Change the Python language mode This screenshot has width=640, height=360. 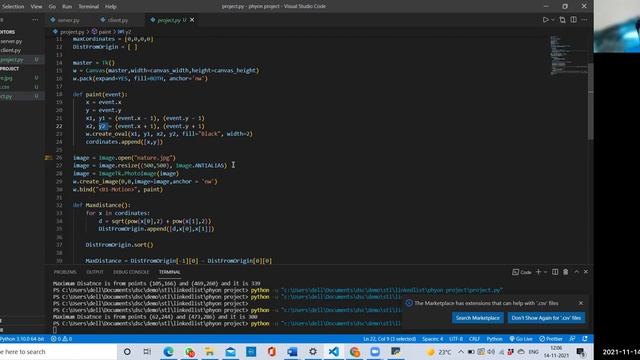(x=494, y=339)
